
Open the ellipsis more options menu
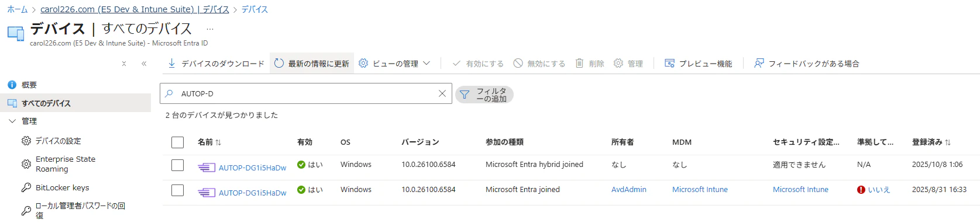[210, 29]
